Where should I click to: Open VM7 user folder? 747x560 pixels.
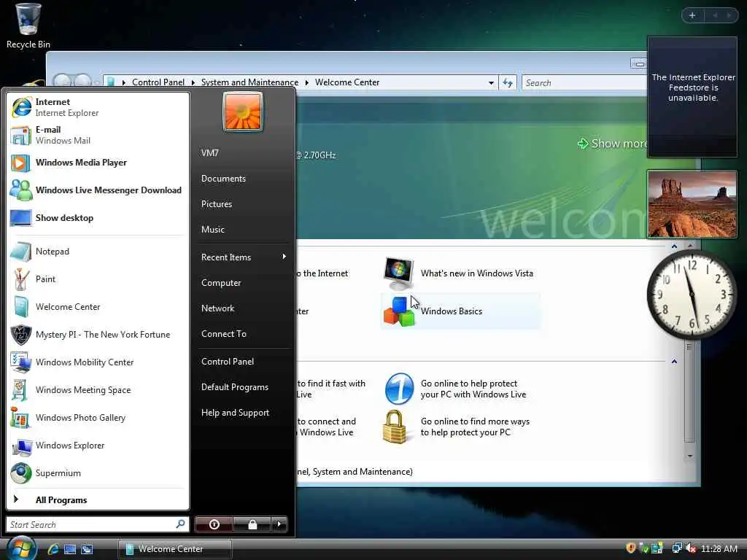(x=242, y=153)
